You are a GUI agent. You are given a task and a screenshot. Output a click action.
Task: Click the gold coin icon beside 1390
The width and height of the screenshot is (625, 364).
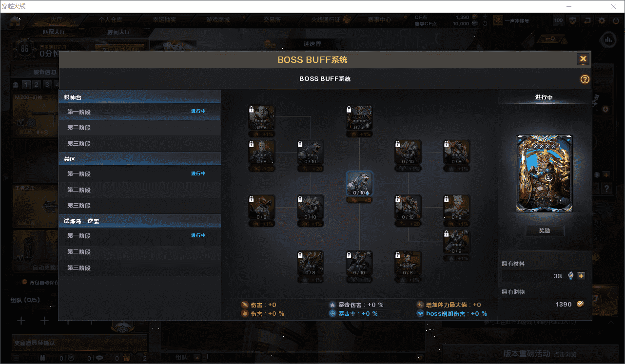click(x=580, y=304)
